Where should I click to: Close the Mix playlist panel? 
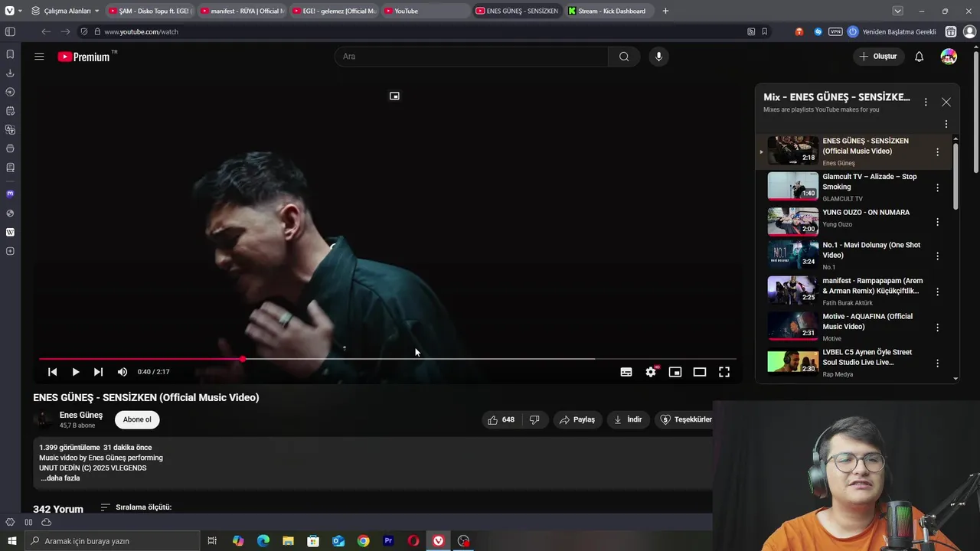coord(946,102)
